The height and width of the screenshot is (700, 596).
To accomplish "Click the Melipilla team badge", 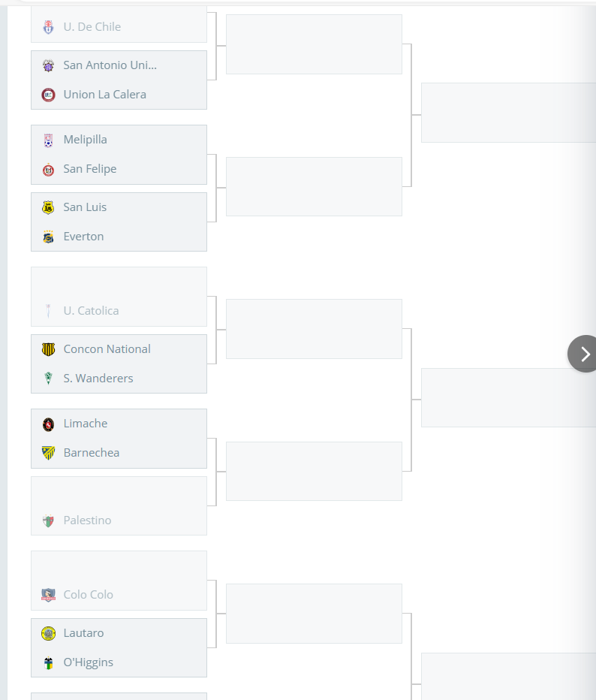I will [48, 140].
